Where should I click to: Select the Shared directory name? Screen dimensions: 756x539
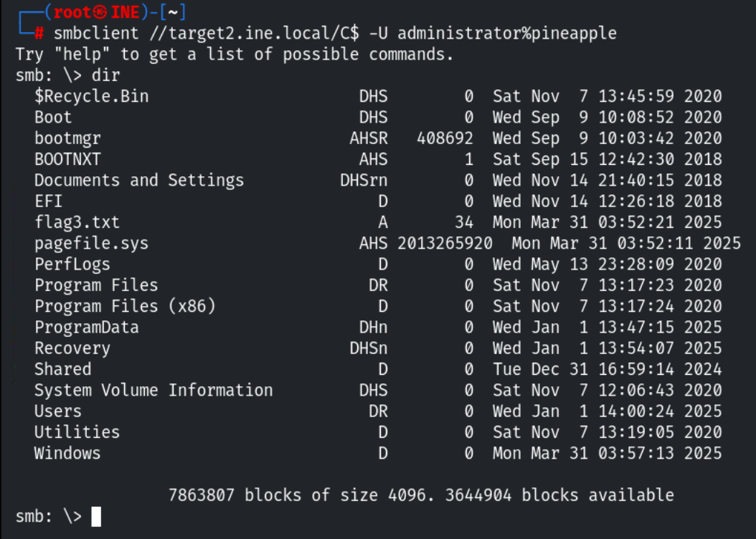(63, 369)
